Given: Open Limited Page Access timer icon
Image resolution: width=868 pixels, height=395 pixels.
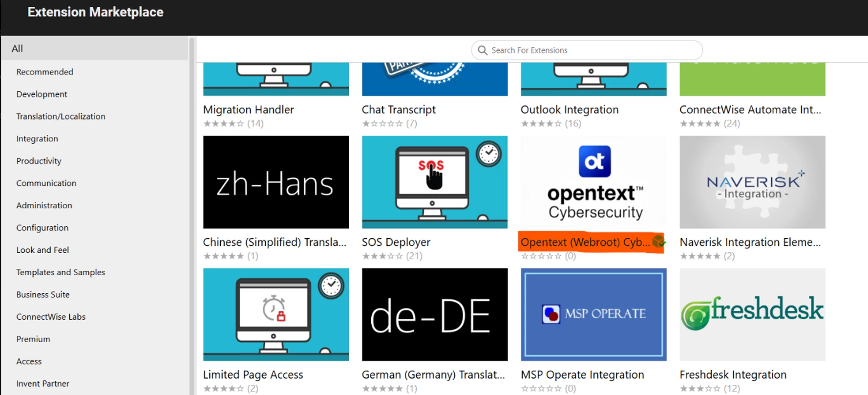Looking at the screenshot, I should (x=276, y=314).
